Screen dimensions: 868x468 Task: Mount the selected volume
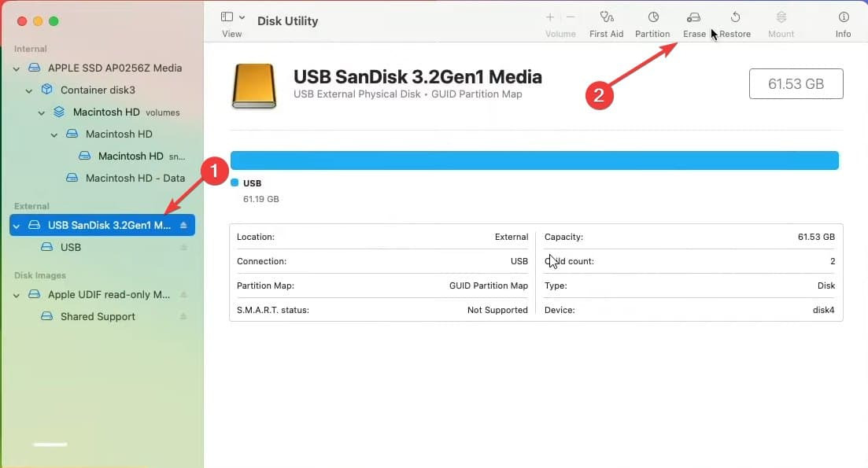click(x=780, y=21)
